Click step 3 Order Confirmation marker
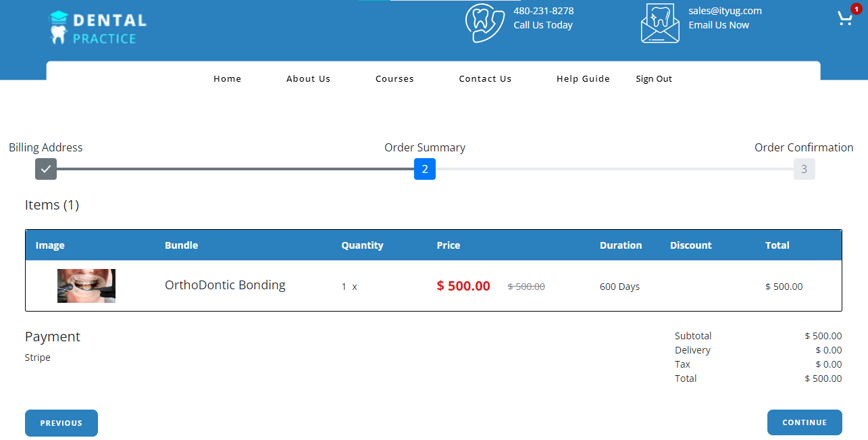This screenshot has height=440, width=868. tap(804, 169)
